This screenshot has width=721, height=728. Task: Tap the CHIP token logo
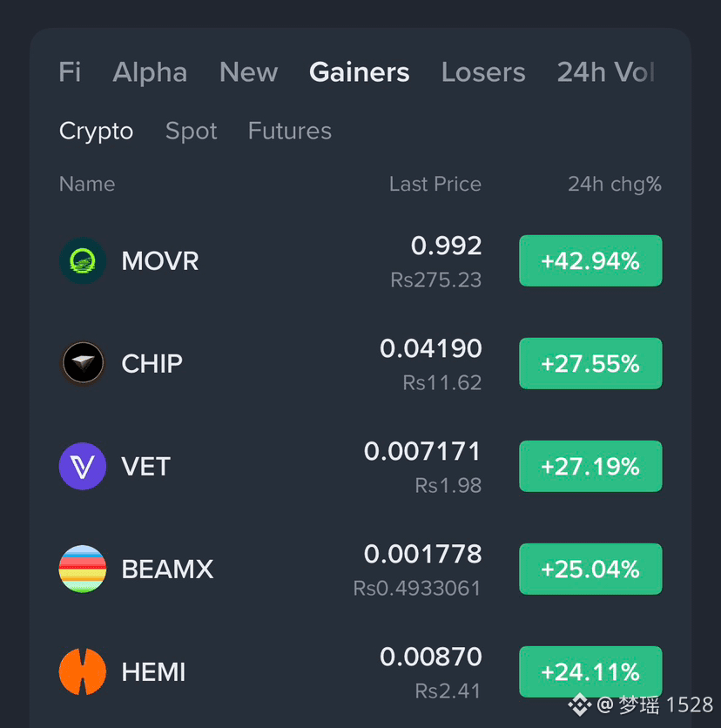click(83, 363)
